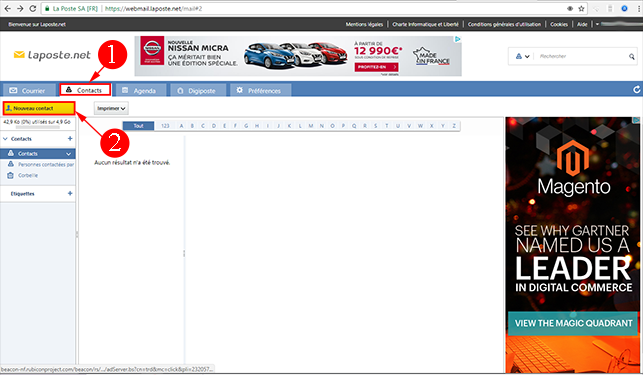Refresh the webmail with the circular arrow icon
Viewport: 643px width, 375px height.
(636, 89)
